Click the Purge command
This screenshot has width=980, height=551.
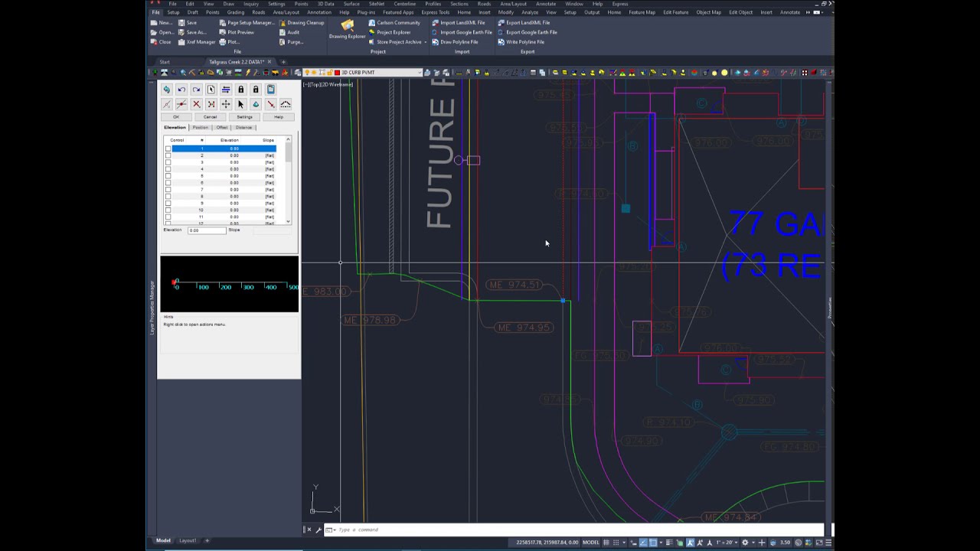pos(292,42)
